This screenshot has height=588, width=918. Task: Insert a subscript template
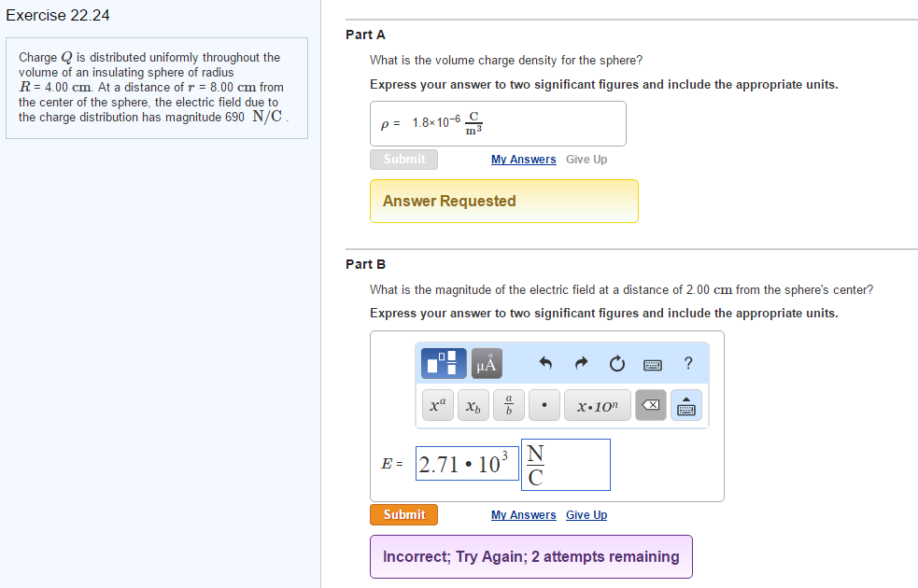(x=473, y=406)
